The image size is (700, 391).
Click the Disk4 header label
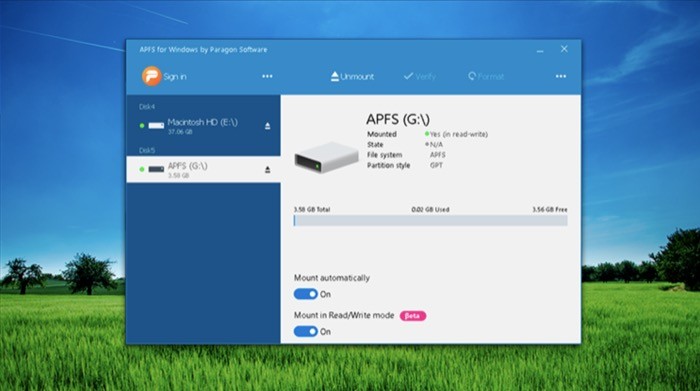(147, 107)
